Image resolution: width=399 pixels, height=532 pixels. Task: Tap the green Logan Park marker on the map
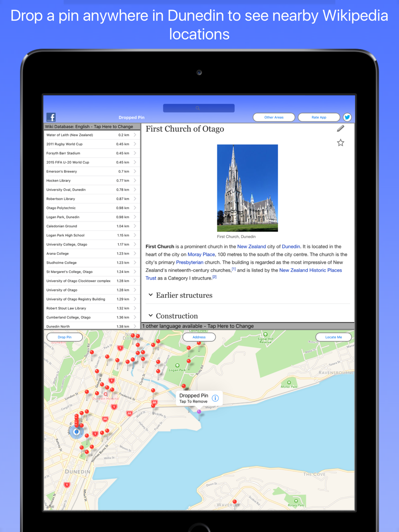(177, 365)
